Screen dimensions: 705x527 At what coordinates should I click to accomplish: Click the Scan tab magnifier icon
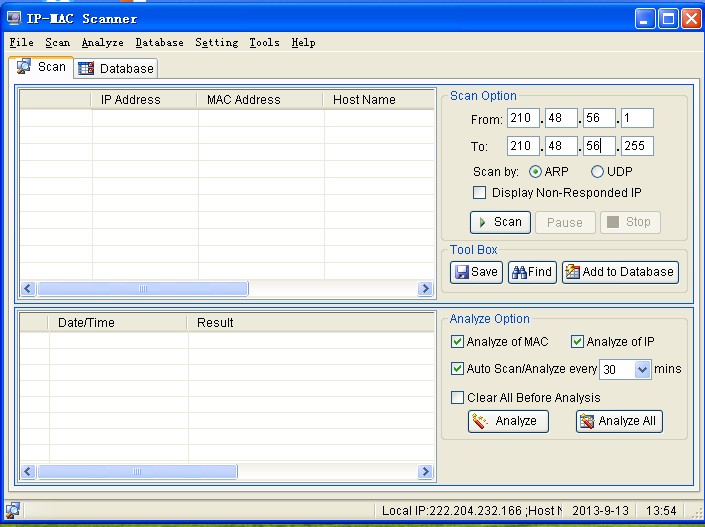pos(23,66)
